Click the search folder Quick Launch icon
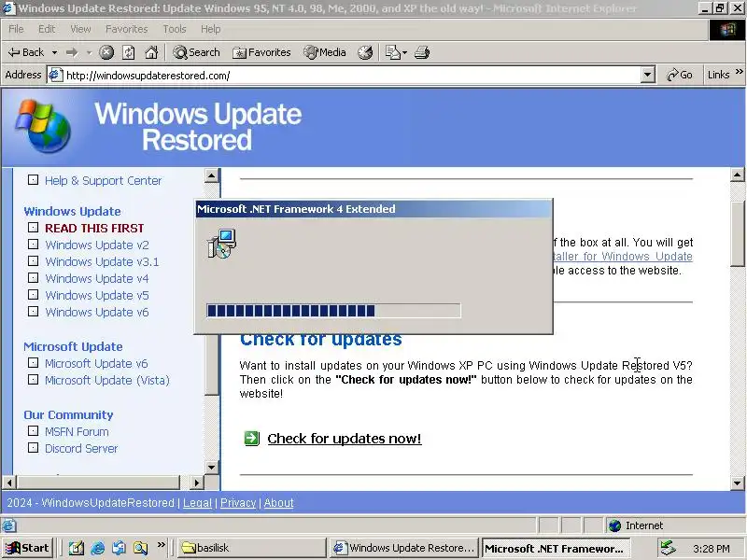The height and width of the screenshot is (560, 747). tap(140, 548)
